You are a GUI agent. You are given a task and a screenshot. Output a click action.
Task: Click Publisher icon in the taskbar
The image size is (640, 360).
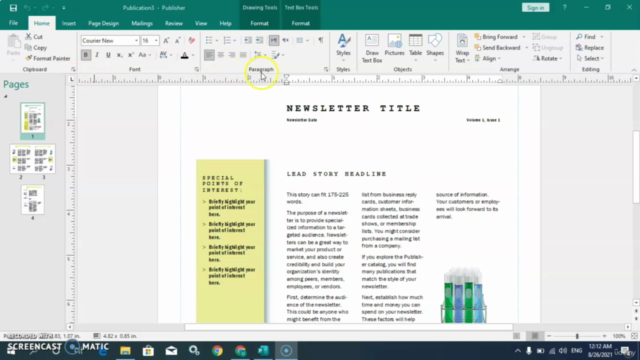[263, 351]
